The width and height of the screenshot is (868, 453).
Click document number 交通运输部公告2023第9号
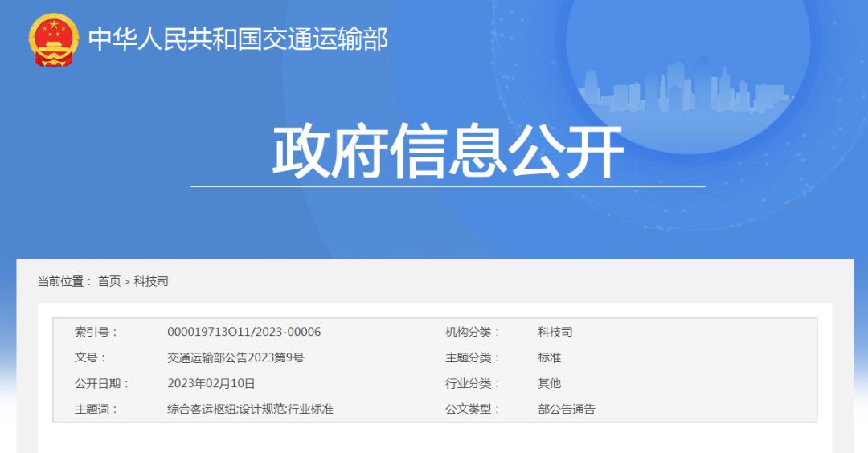[x=235, y=357]
